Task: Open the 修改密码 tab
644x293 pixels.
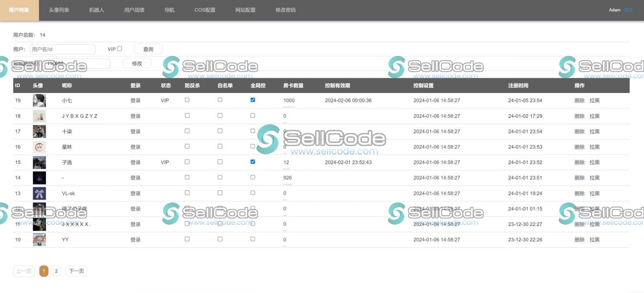Action: pyautogui.click(x=286, y=10)
